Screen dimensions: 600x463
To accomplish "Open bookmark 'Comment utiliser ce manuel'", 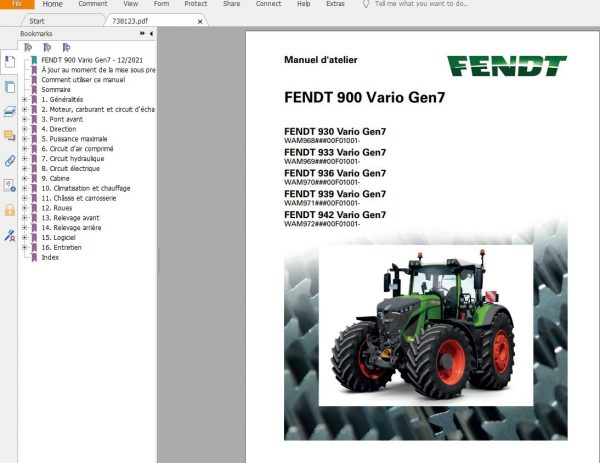I will click(83, 80).
